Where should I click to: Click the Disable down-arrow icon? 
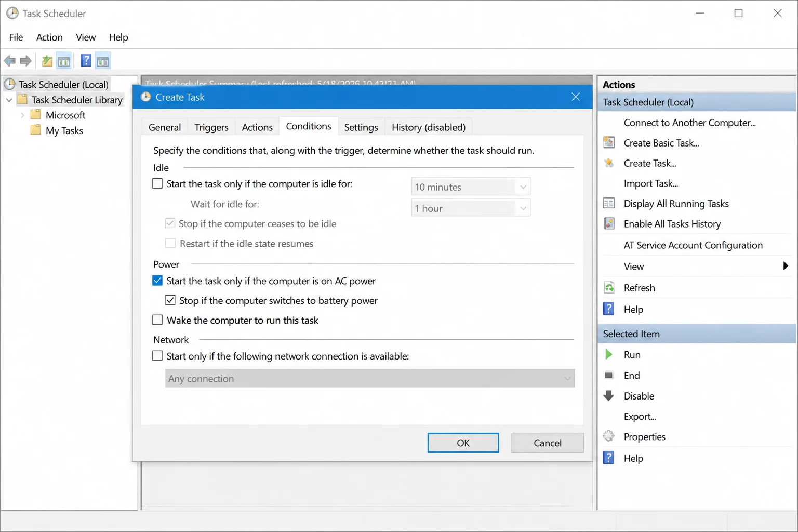click(x=609, y=395)
